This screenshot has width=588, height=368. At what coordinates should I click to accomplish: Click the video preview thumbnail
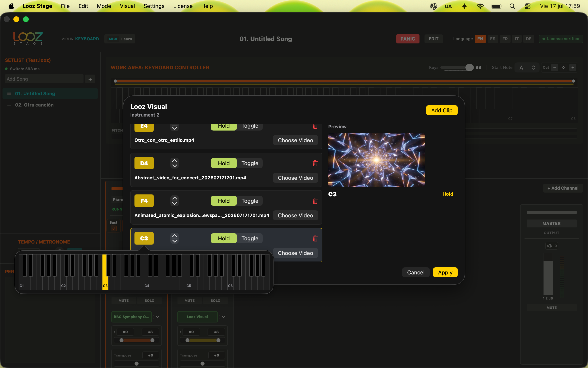pyautogui.click(x=376, y=160)
